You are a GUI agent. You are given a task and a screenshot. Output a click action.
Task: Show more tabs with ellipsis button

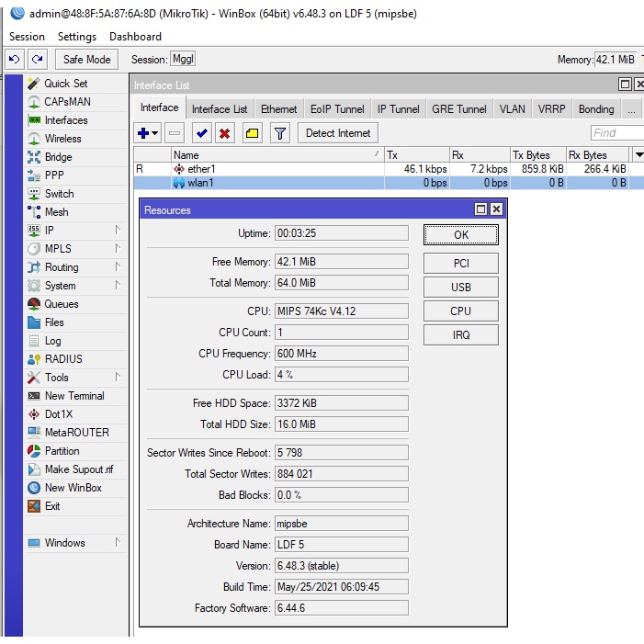(x=631, y=109)
